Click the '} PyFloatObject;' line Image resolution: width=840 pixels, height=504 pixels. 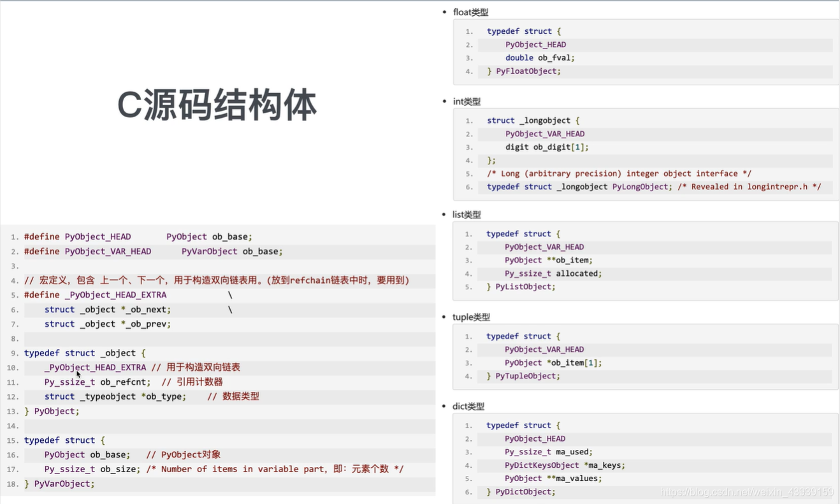coord(524,71)
